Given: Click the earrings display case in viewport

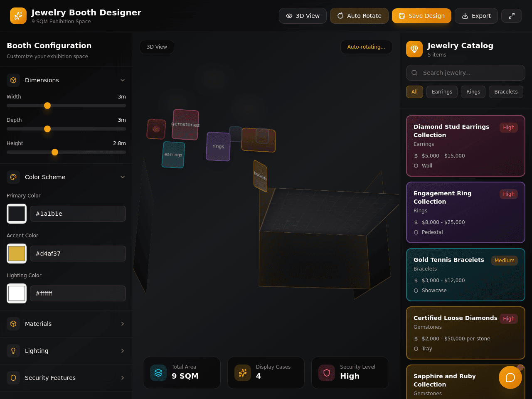Looking at the screenshot, I should 173,155.
